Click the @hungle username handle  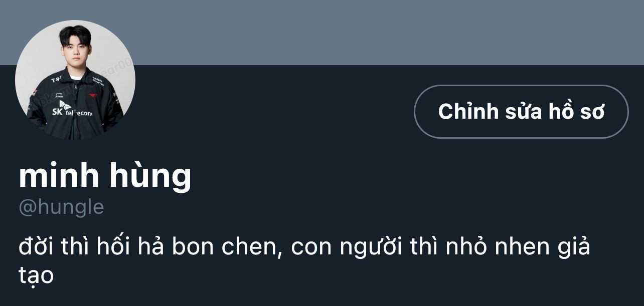[61, 207]
